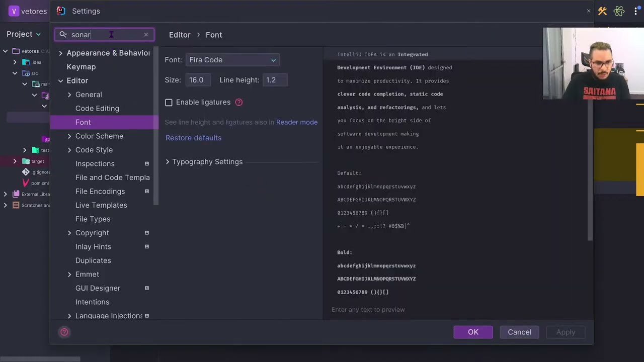Image resolution: width=644 pixels, height=362 pixels.
Task: Click the Settings dialog help icon at bottom left
Action: tap(64, 332)
